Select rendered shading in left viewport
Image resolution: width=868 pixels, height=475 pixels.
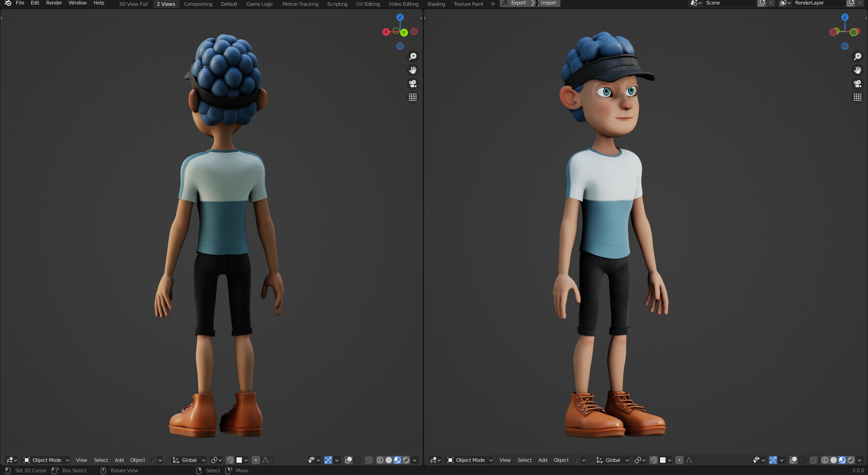[x=406, y=460]
